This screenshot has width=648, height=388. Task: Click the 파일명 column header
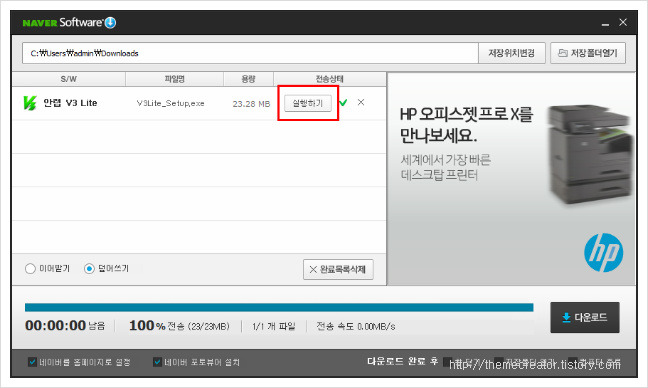(x=174, y=79)
